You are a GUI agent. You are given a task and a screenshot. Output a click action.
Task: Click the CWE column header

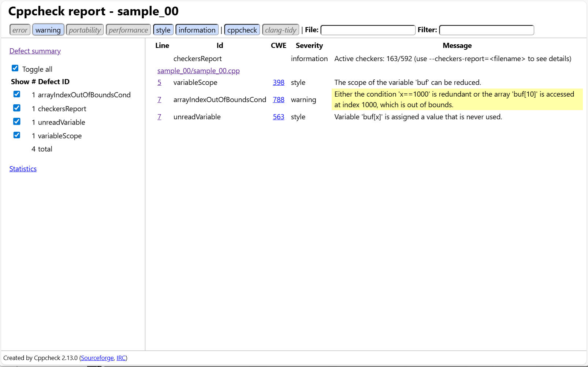coord(279,45)
